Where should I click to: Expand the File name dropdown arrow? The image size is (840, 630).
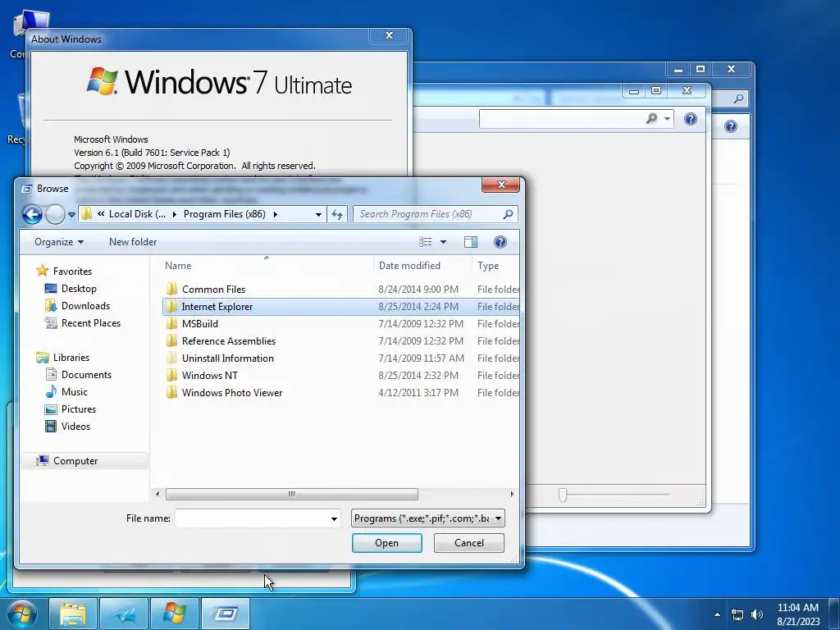(x=334, y=518)
